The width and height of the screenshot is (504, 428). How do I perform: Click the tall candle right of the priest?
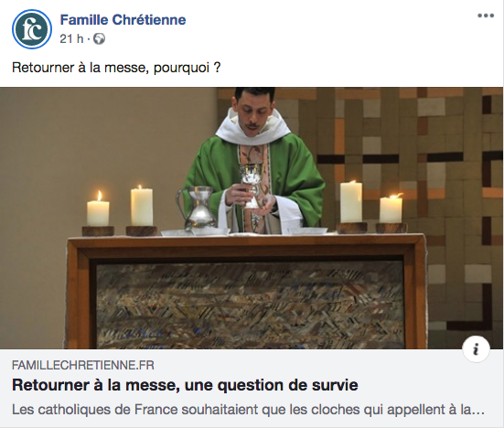click(x=351, y=201)
